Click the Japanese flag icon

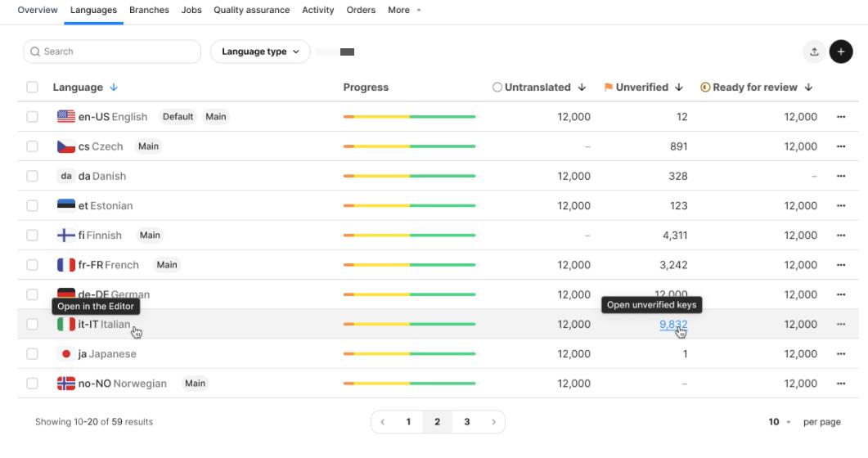pyautogui.click(x=66, y=354)
